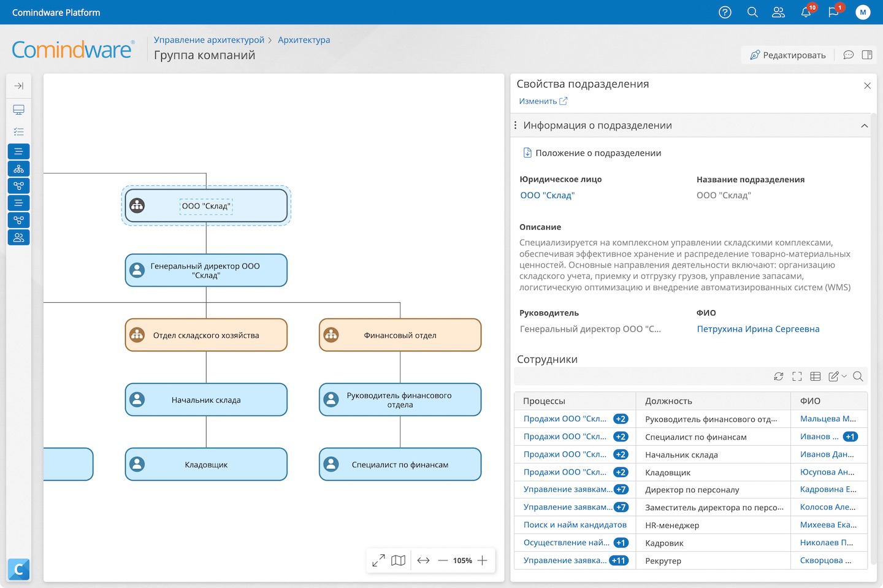Select the Начальник склада node
Image resolution: width=883 pixels, height=588 pixels.
[x=206, y=400]
